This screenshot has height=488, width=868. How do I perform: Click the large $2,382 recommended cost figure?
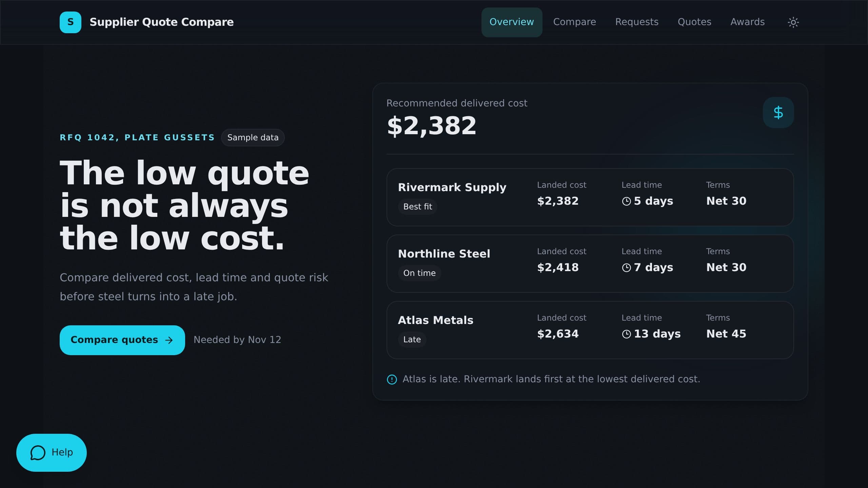(x=432, y=126)
